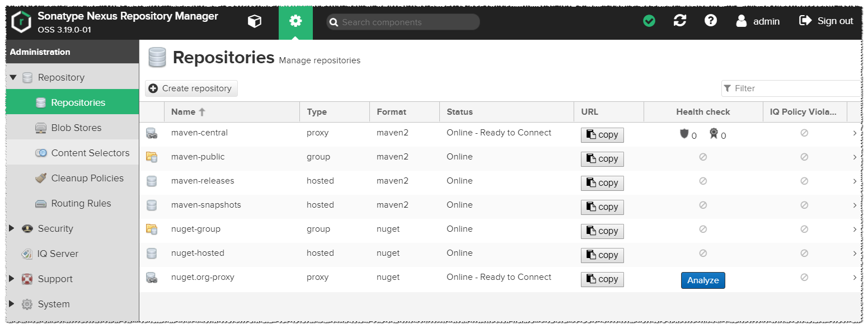
Task: Analyze the nuget.org-proxy repository
Action: [x=703, y=280]
